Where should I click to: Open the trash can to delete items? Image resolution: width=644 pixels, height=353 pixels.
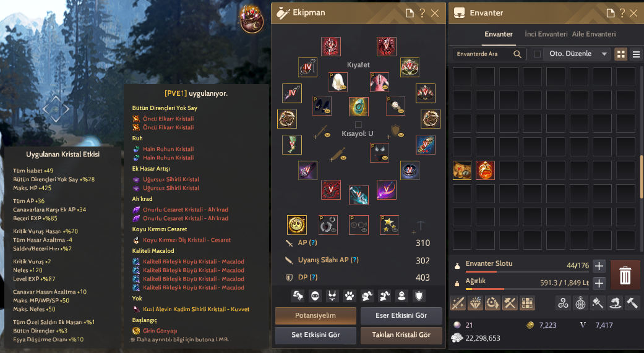(625, 275)
